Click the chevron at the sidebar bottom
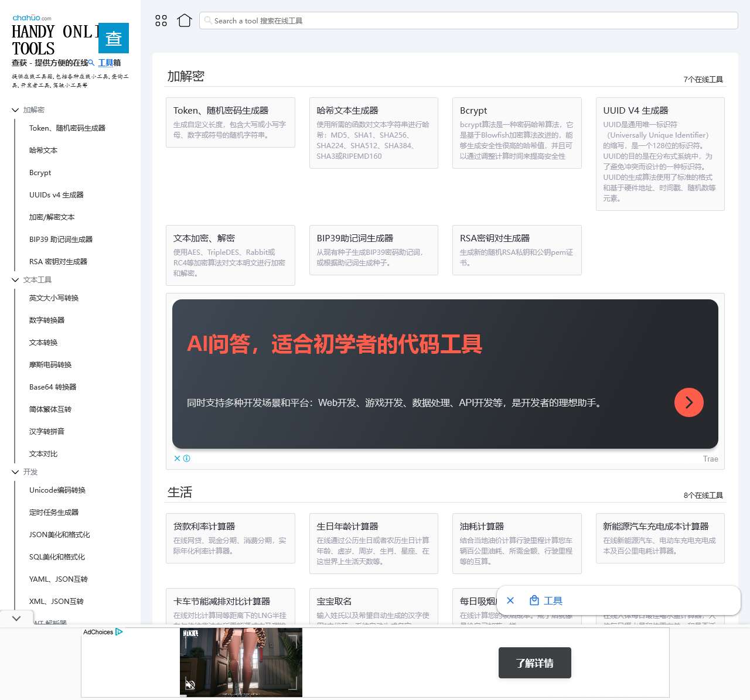Viewport: 750px width, 700px height. (x=16, y=618)
